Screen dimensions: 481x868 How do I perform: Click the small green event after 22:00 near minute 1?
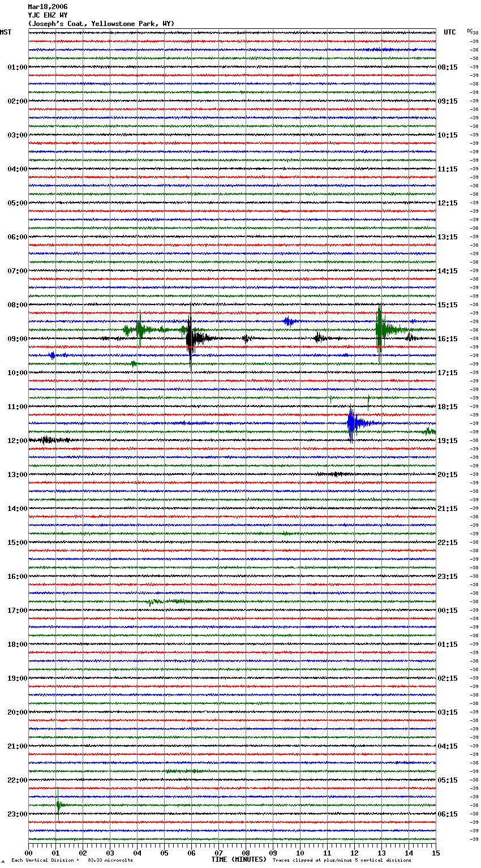59,804
